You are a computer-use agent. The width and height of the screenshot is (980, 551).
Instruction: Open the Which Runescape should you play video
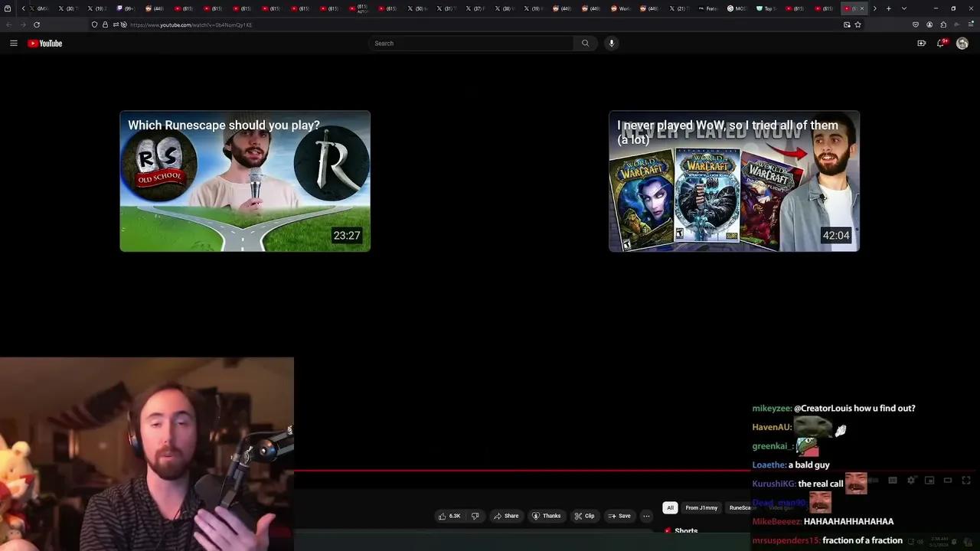245,181
